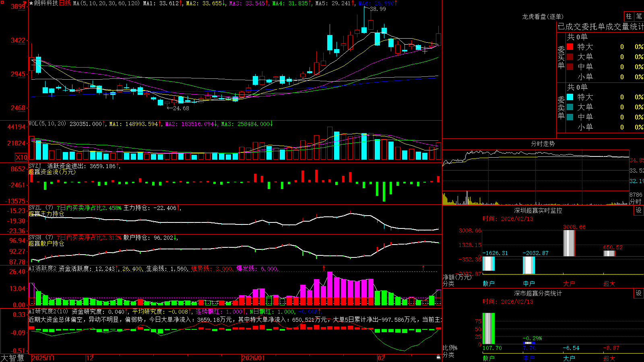Click the 大智慧 logo label
Screen dimensions: 644x362
12,358
